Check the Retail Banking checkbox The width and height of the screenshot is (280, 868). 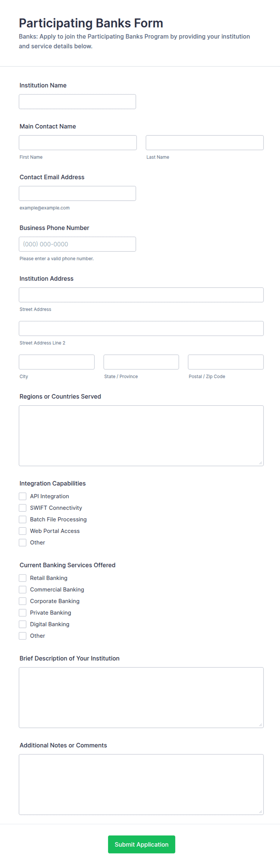pyautogui.click(x=23, y=578)
